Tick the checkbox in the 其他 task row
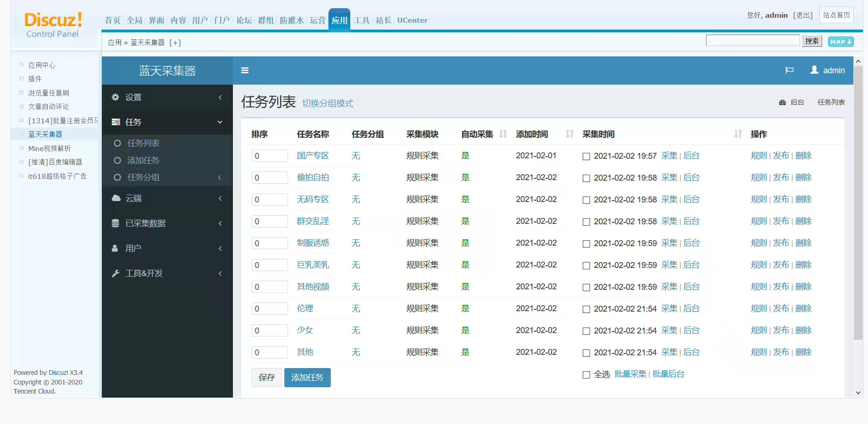 click(x=586, y=353)
